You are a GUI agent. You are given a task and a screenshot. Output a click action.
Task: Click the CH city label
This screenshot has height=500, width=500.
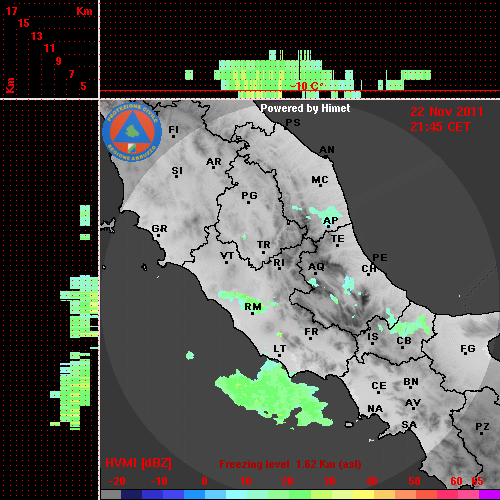point(369,268)
